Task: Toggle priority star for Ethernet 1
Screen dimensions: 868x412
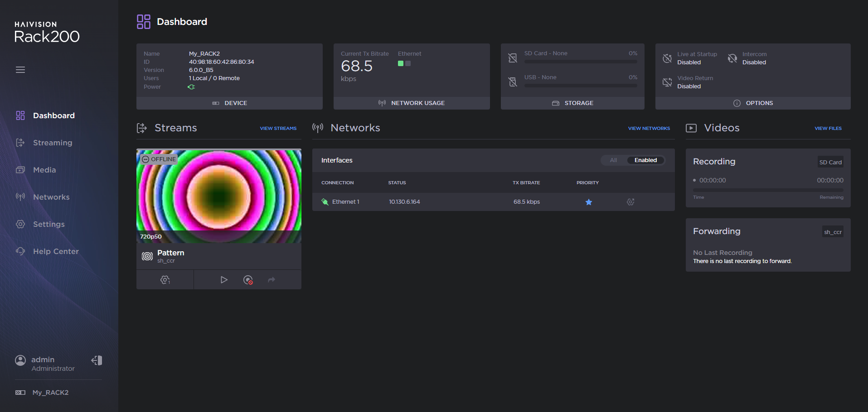Action: click(x=588, y=202)
